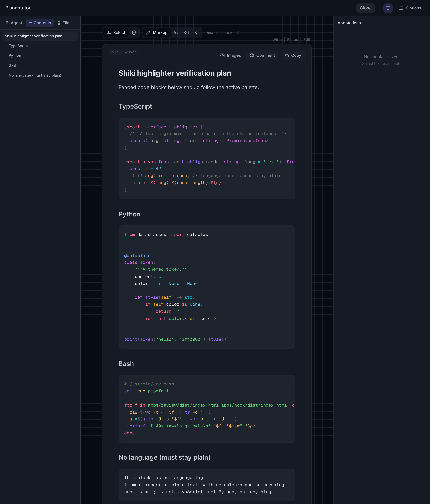Click the Close button in header
Viewport: 430px width, 504px height.
(365, 8)
